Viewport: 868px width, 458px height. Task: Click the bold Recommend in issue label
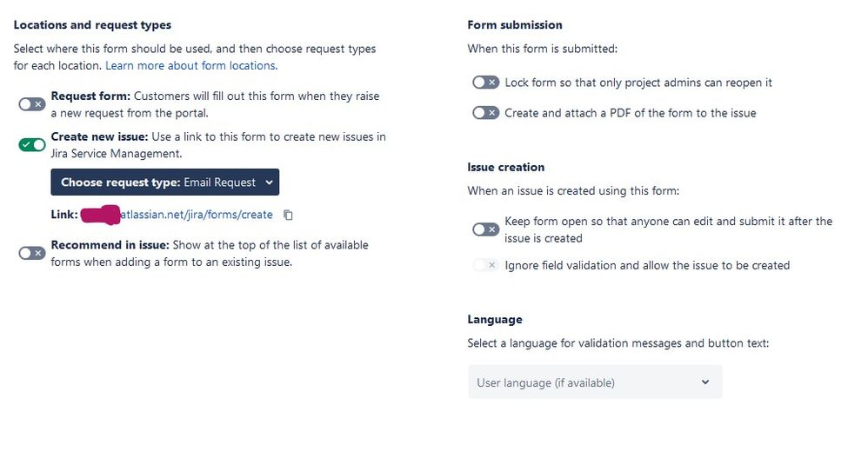pyautogui.click(x=110, y=245)
